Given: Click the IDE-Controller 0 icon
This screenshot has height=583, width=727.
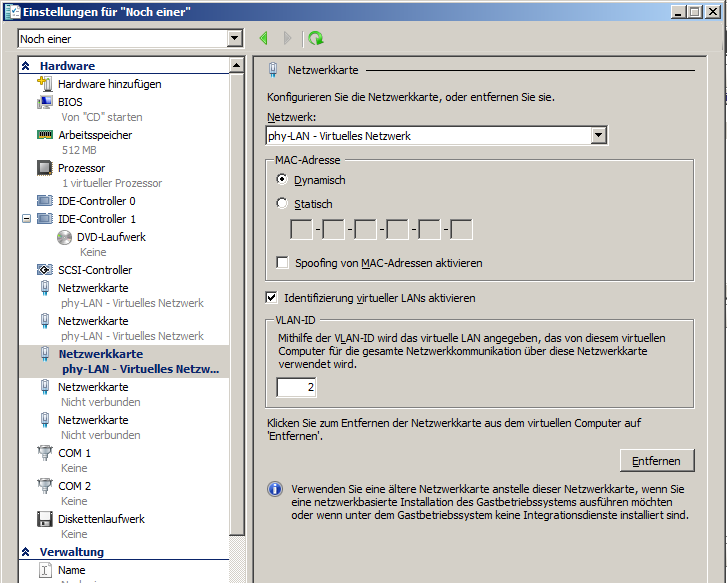Looking at the screenshot, I should pyautogui.click(x=45, y=201).
